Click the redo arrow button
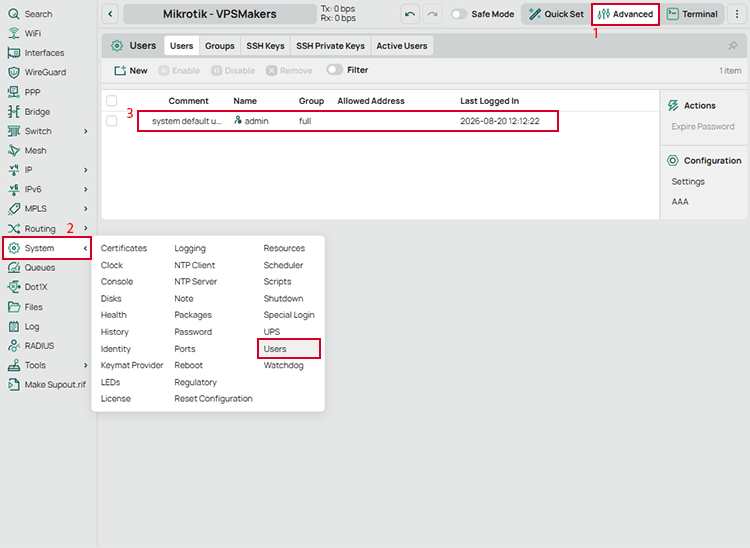This screenshot has height=548, width=750. [x=432, y=14]
